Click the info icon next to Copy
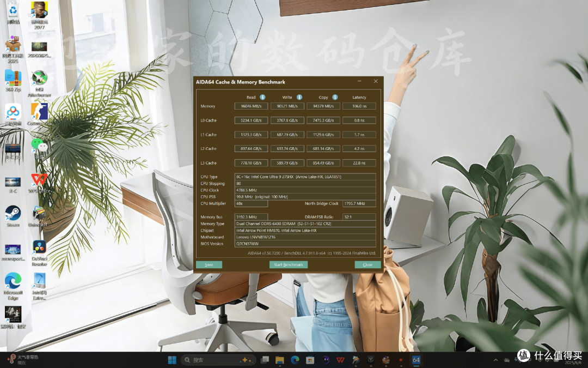Viewport: 588px width, 368px height. click(335, 97)
